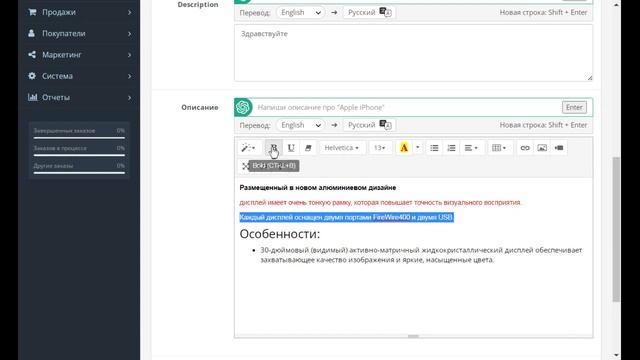Click the ChatGPT logo beside Описание prompt
This screenshot has width=640, height=360.
click(243, 107)
